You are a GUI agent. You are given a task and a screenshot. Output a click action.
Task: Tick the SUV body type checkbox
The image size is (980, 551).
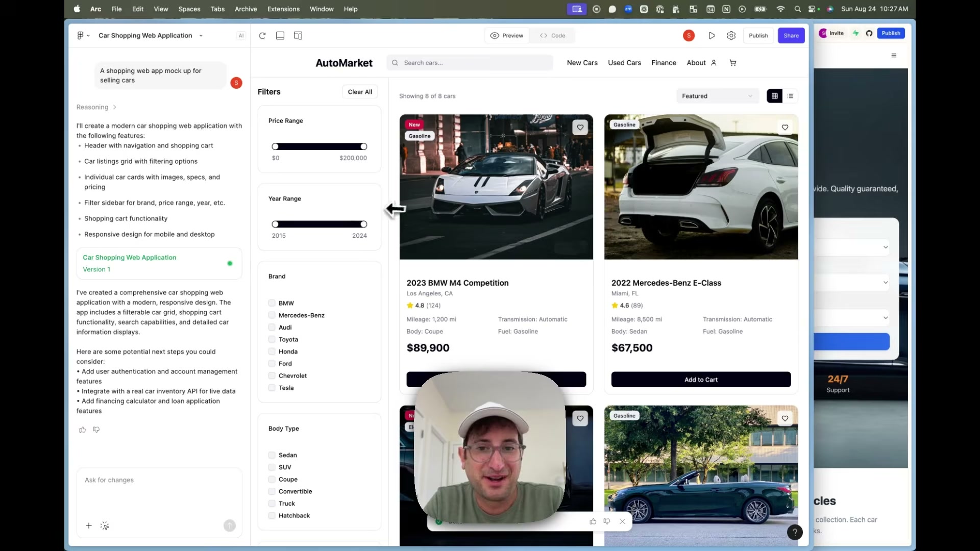pos(272,467)
